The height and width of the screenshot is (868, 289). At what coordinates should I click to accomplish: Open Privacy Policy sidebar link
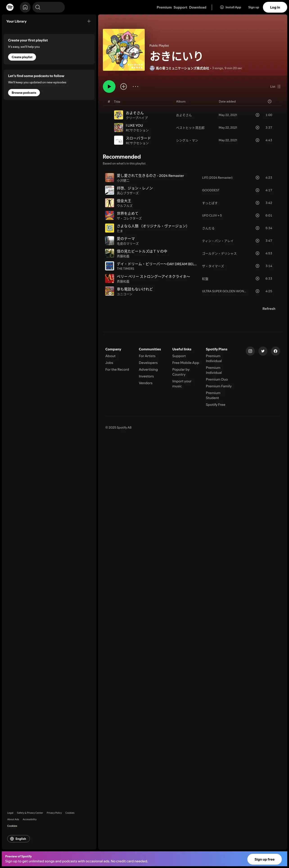(x=54, y=813)
